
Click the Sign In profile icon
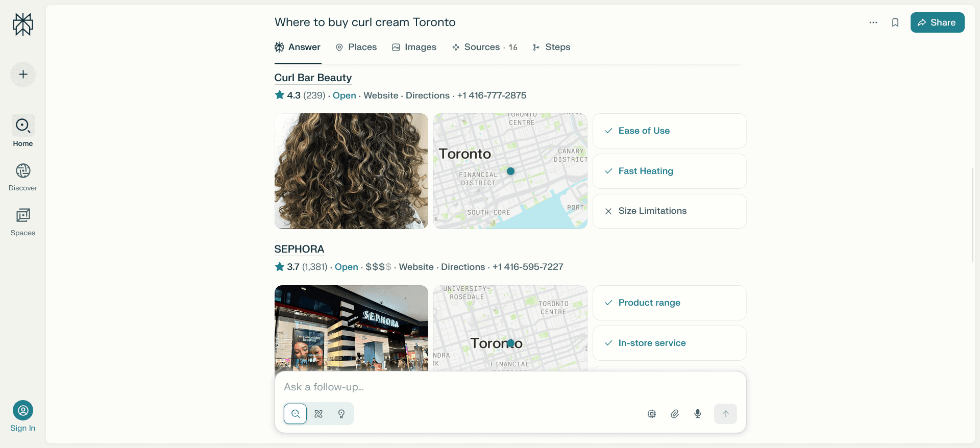pos(23,410)
